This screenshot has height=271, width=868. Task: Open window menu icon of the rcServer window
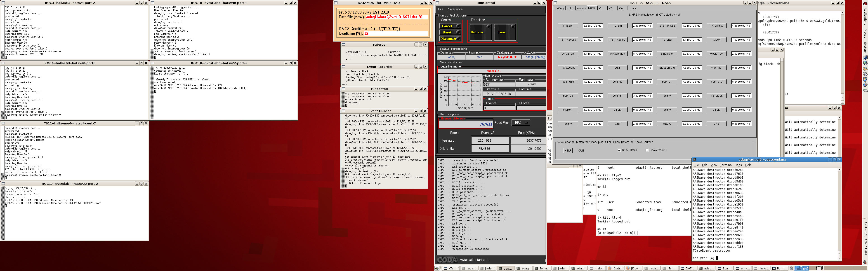coord(343,44)
